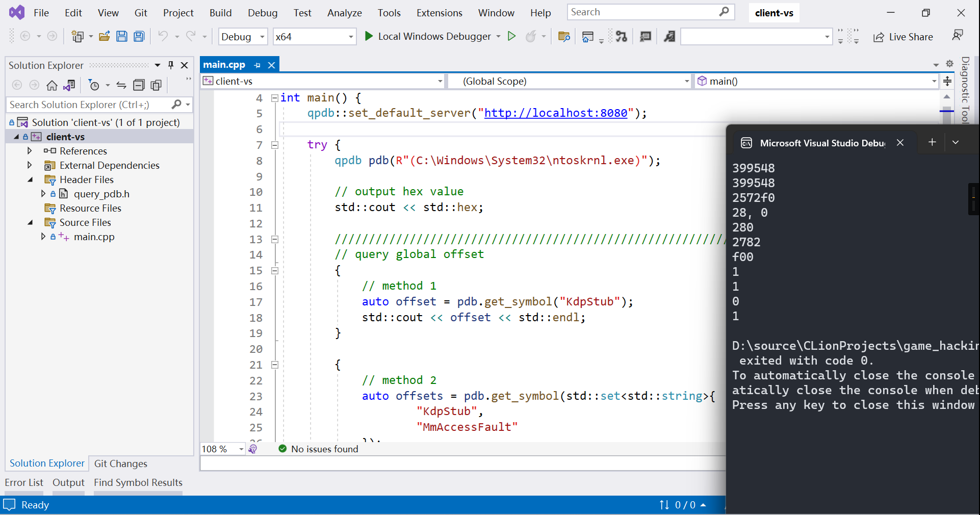
Task: Collapse the try block at line 7
Action: click(x=275, y=145)
